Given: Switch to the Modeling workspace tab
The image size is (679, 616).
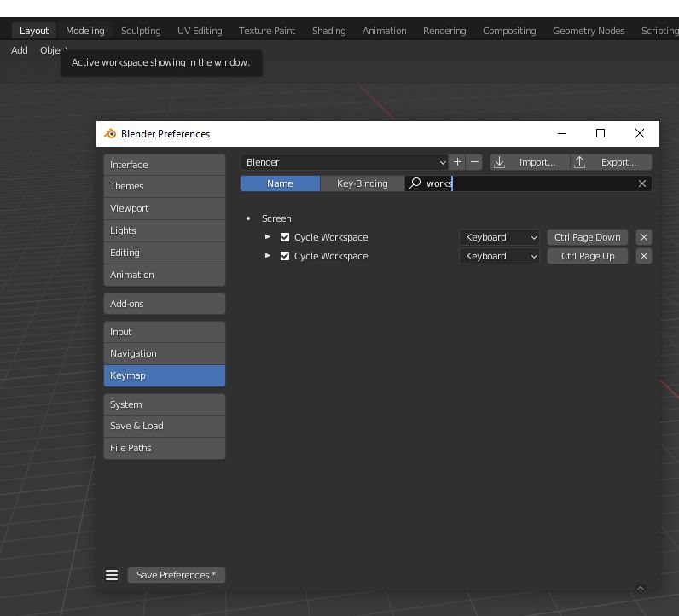Looking at the screenshot, I should 85,31.
